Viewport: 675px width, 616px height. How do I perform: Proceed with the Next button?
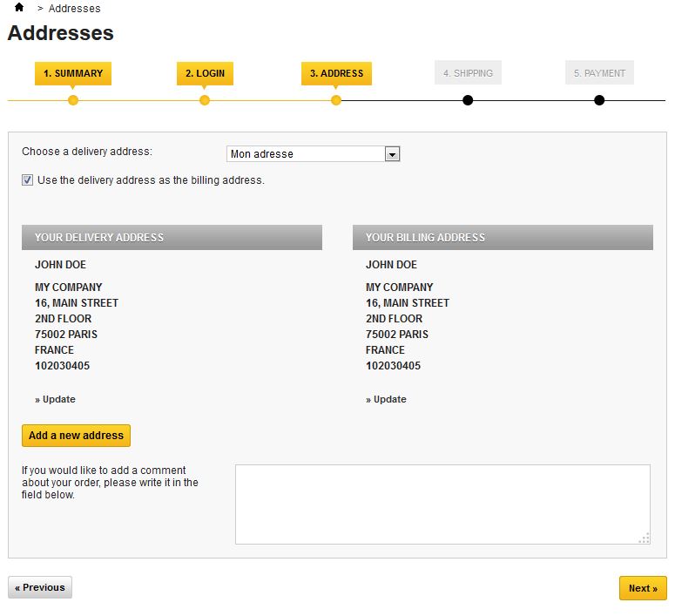tap(643, 588)
